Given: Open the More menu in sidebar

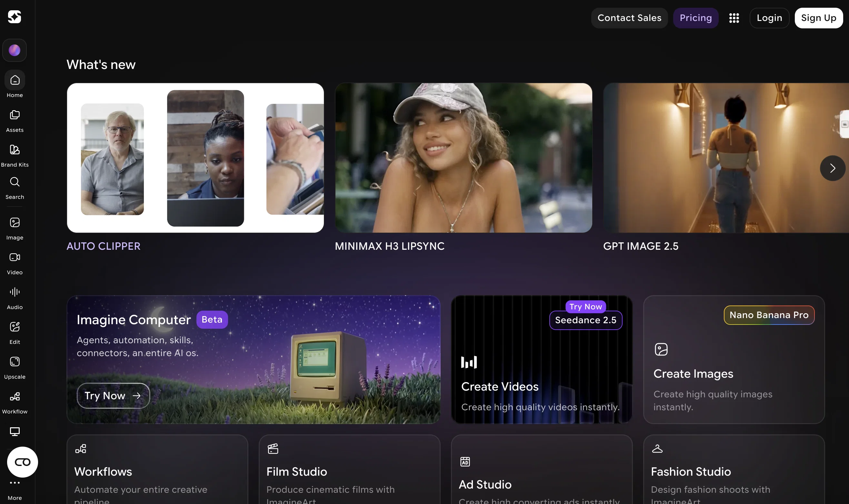Looking at the screenshot, I should point(15,490).
